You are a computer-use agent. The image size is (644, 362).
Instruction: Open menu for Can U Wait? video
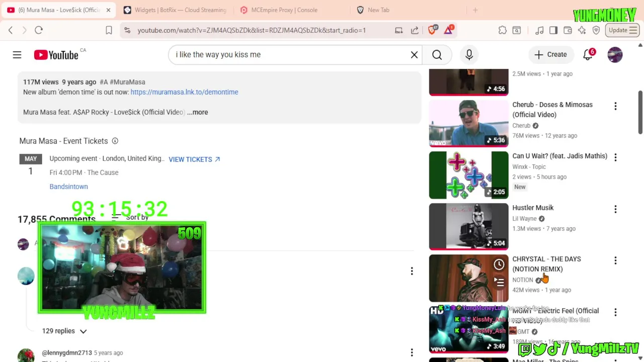click(615, 157)
